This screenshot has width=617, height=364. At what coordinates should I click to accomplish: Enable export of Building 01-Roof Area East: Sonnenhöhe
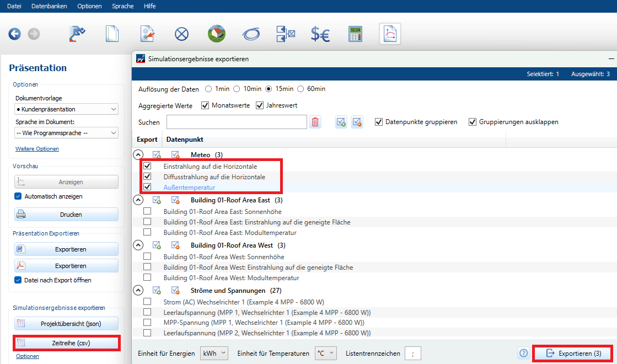[x=147, y=211]
